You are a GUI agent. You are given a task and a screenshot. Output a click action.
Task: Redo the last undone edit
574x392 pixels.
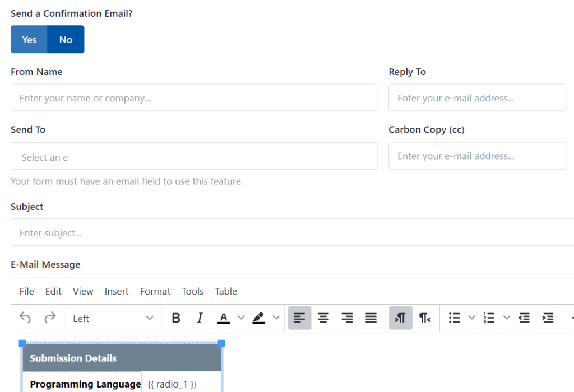point(49,318)
